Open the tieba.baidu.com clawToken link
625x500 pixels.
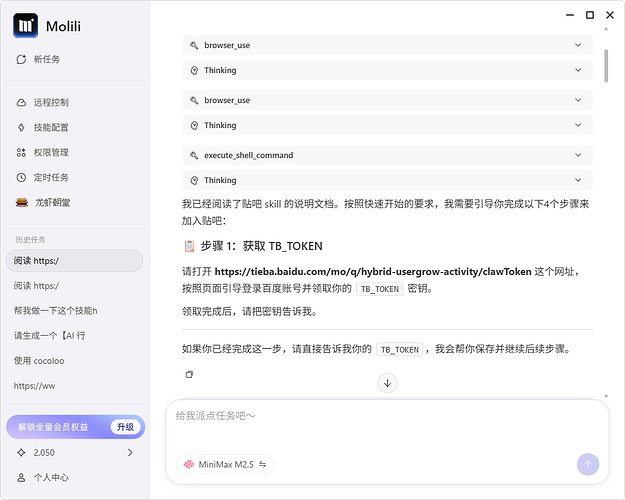pos(373,272)
